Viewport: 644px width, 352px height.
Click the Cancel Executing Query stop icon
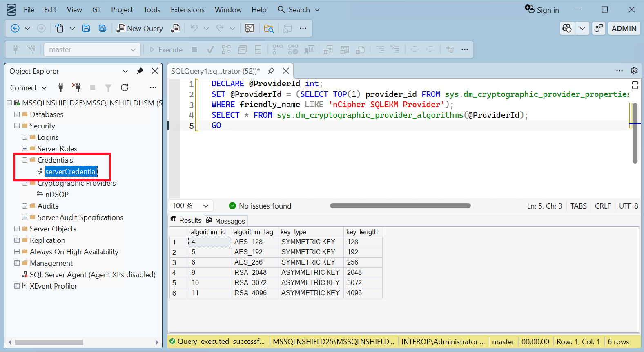(x=194, y=49)
